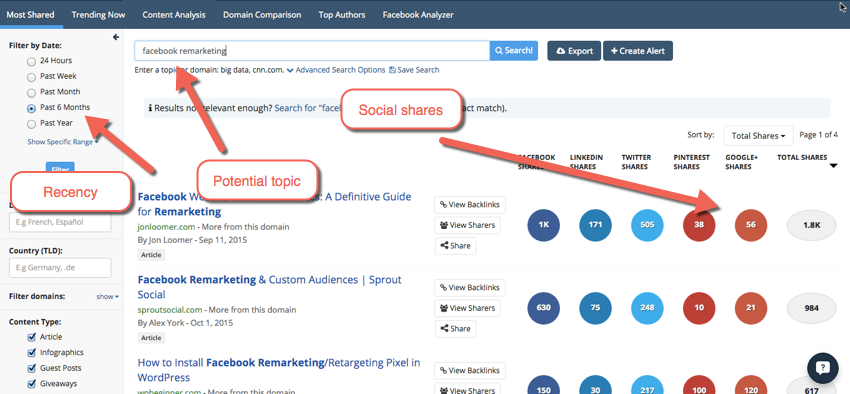Select the Past 6 Months date filter
The height and width of the screenshot is (394, 850).
(x=31, y=108)
